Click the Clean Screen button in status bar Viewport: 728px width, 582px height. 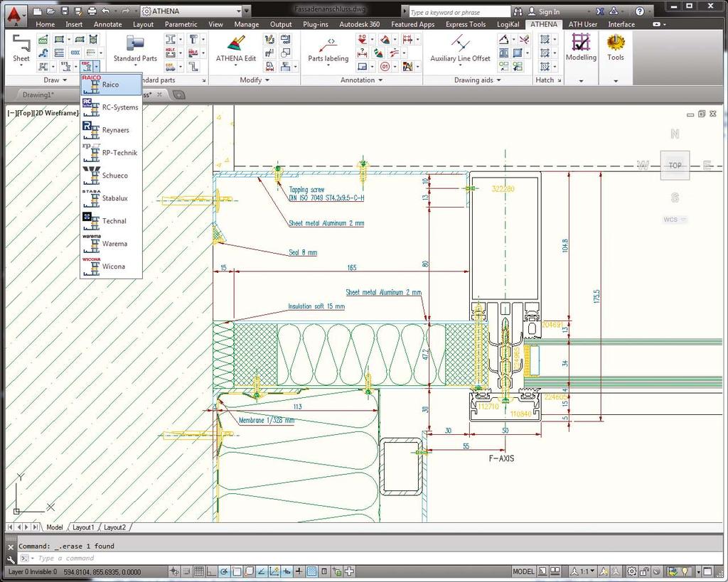pos(707,571)
